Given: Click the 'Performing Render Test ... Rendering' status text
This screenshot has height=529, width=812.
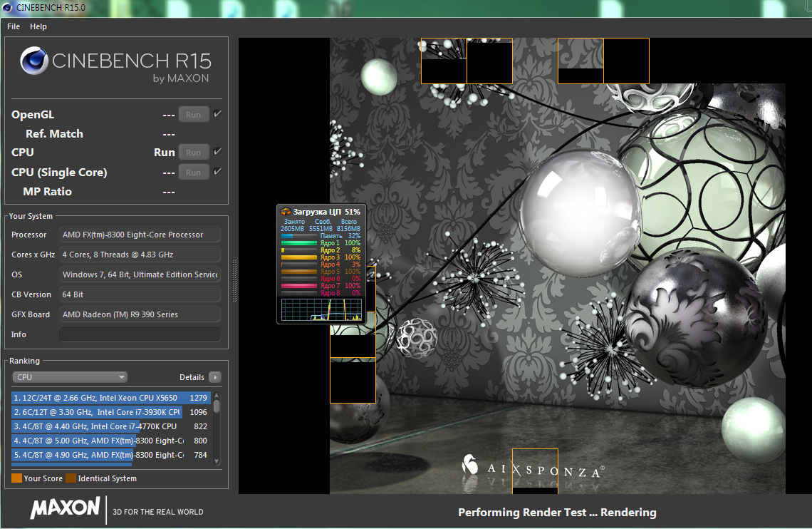Looking at the screenshot, I should coord(557,513).
